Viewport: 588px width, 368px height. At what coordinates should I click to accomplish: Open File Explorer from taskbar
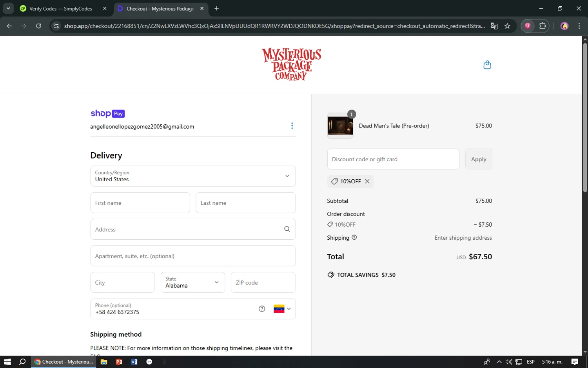(x=104, y=362)
